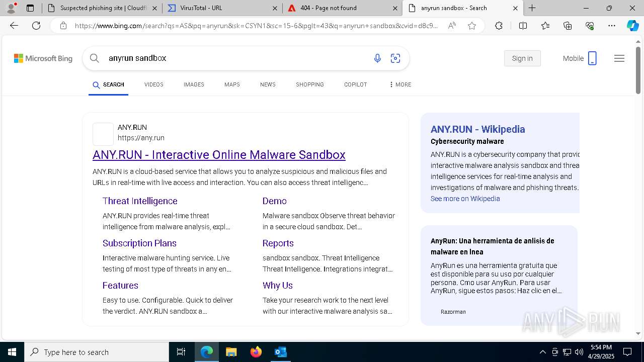Open the tab actions menu icon

(30, 8)
